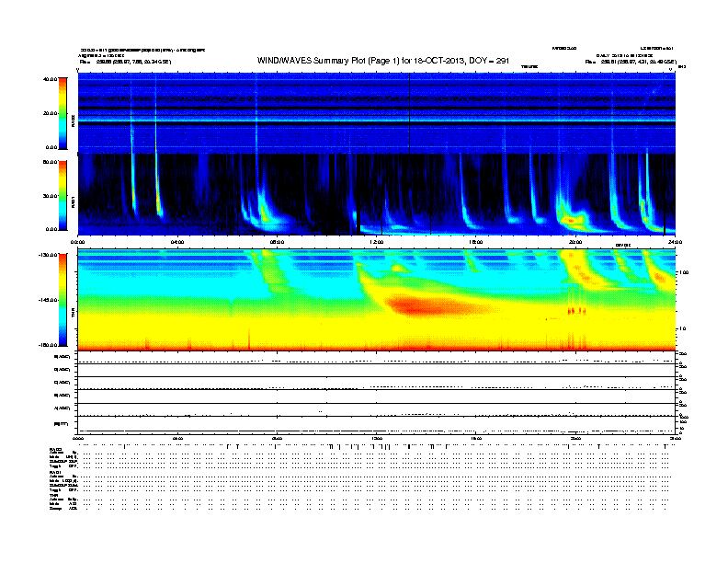
Task: Click the -160.00 label on TNR color scale
Action: (49, 345)
